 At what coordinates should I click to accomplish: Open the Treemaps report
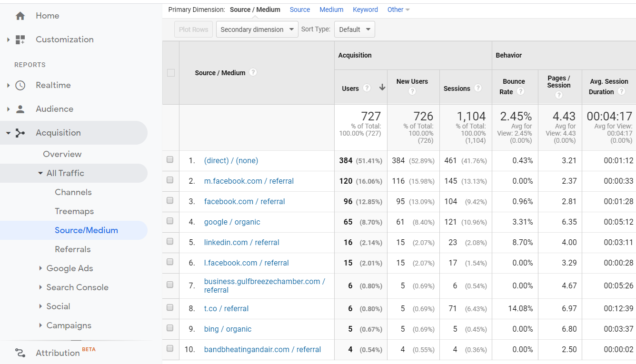click(74, 211)
